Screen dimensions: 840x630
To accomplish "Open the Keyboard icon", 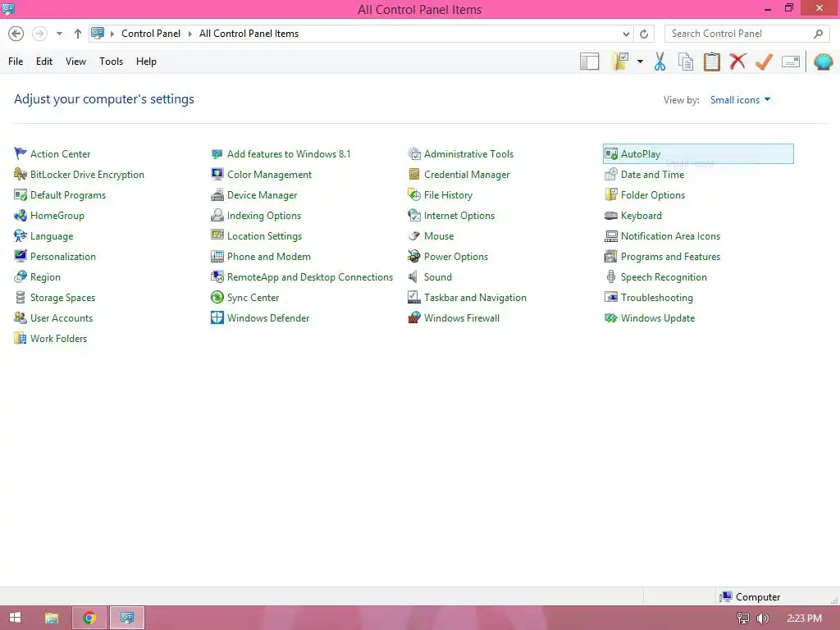I will tap(610, 216).
